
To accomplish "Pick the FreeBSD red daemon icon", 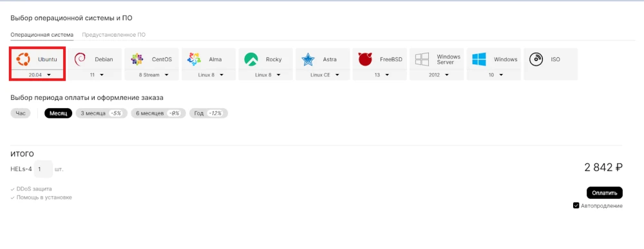I will pos(365,59).
